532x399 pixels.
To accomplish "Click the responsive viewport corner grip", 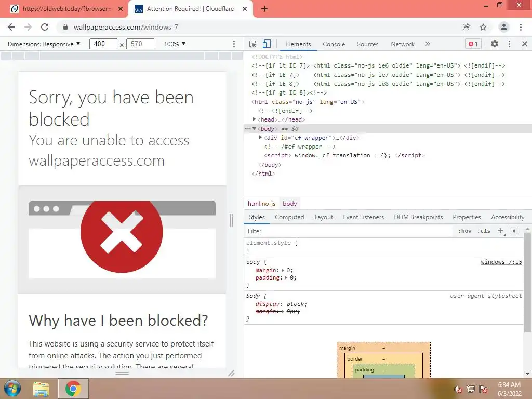I will point(231,373).
